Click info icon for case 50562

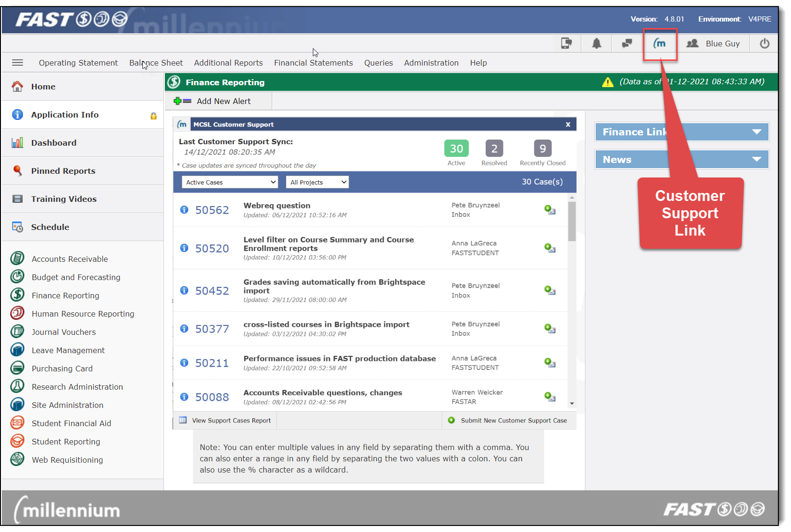tap(185, 210)
